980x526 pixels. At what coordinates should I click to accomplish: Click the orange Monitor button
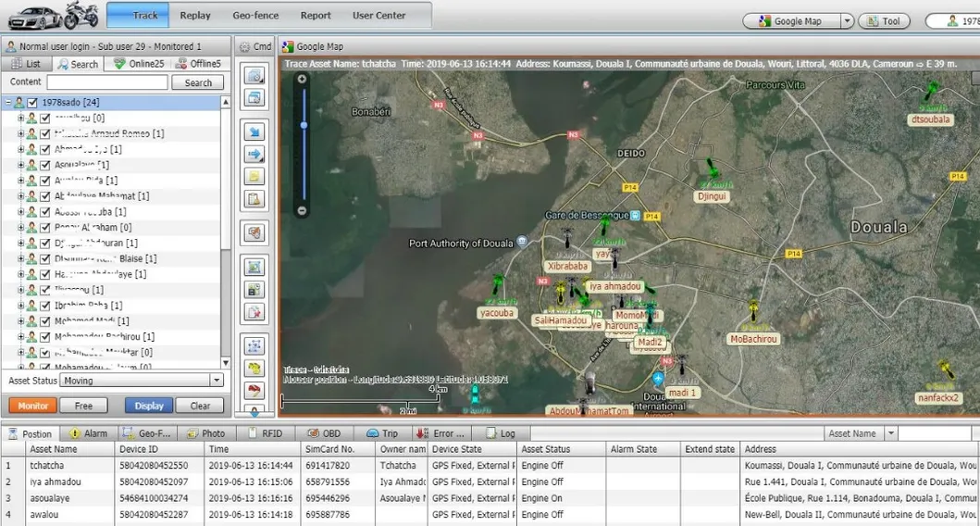[33, 406]
